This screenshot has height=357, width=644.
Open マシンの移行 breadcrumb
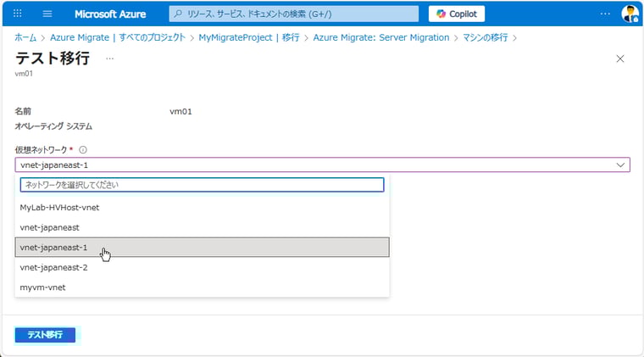(485, 37)
